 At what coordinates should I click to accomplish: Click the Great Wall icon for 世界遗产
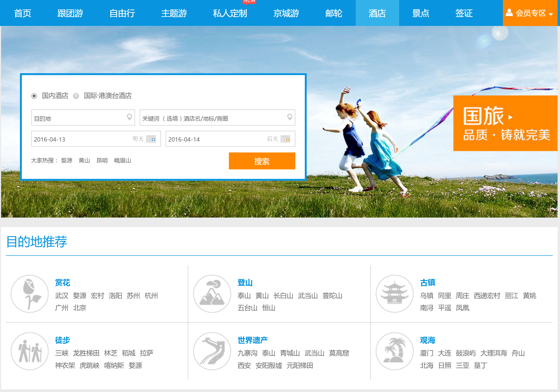[x=212, y=351]
